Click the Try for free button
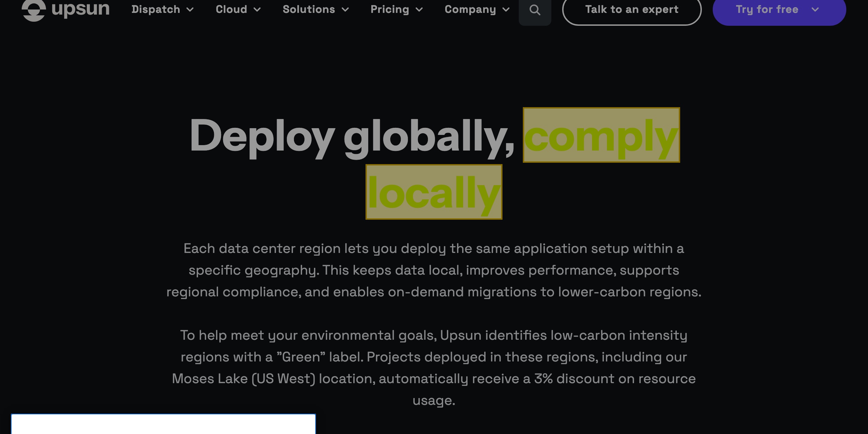 click(779, 10)
